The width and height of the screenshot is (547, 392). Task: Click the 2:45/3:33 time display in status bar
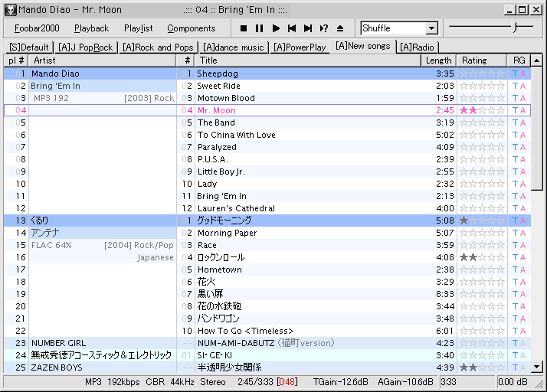[267, 382]
